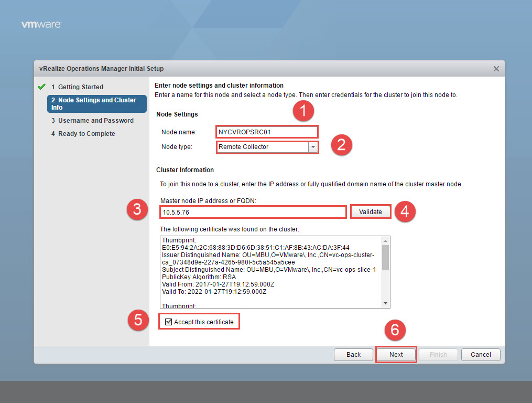The image size is (532, 403).
Task: Go to step 1 Getting Started
Action: (x=77, y=87)
